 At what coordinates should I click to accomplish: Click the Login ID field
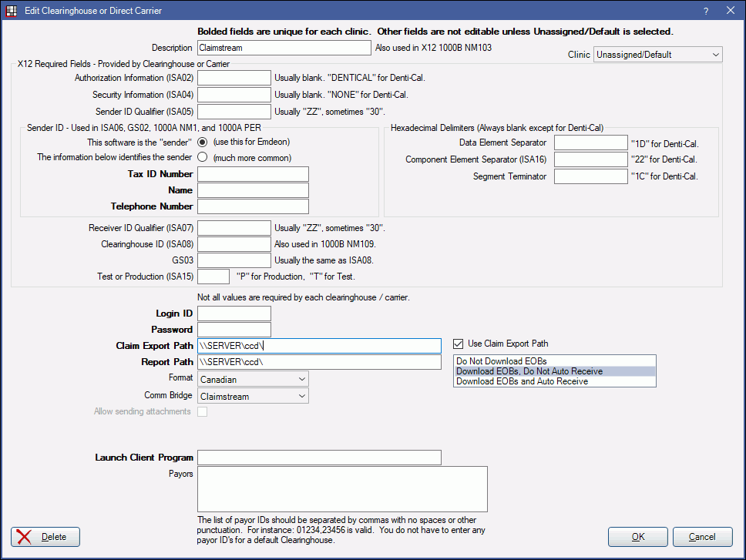[234, 314]
